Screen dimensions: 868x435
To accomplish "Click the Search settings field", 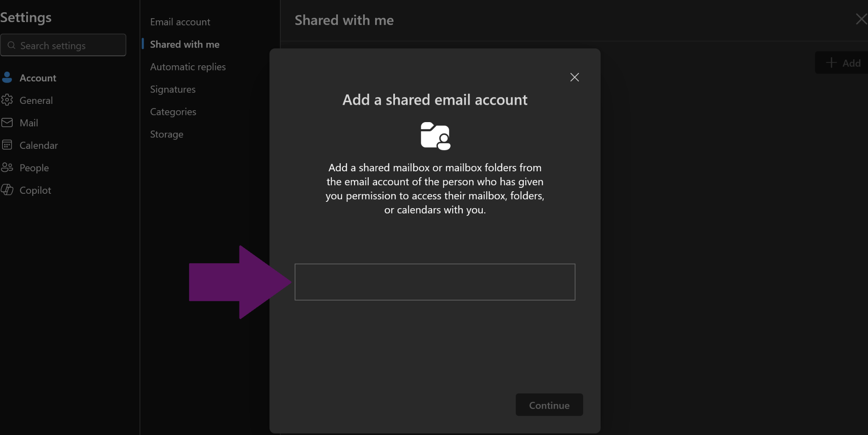I will 63,45.
